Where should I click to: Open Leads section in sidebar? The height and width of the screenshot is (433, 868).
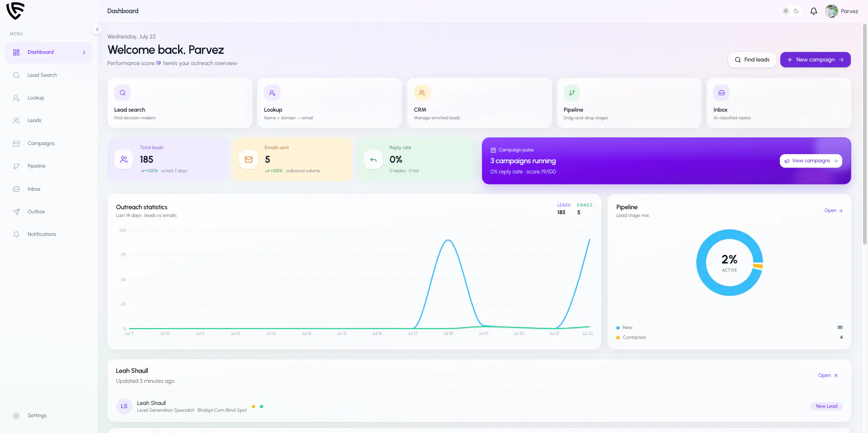click(48, 121)
